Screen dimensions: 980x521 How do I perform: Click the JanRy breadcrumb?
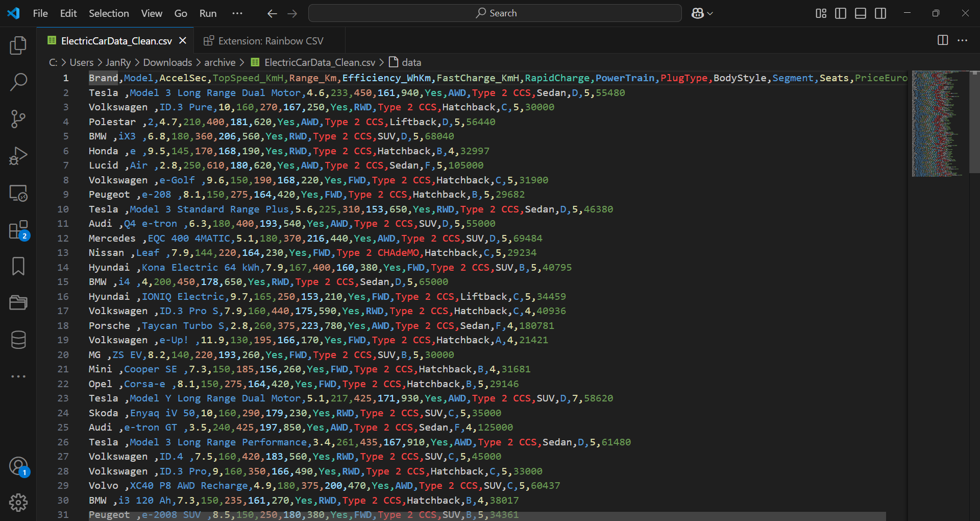pyautogui.click(x=118, y=62)
